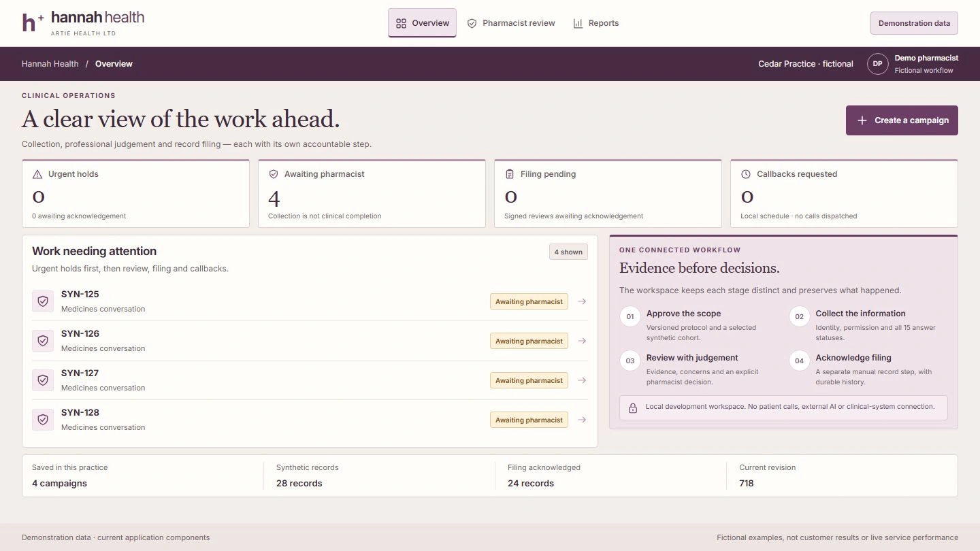
Task: Select the SYN-125 row title
Action: pos(80,295)
